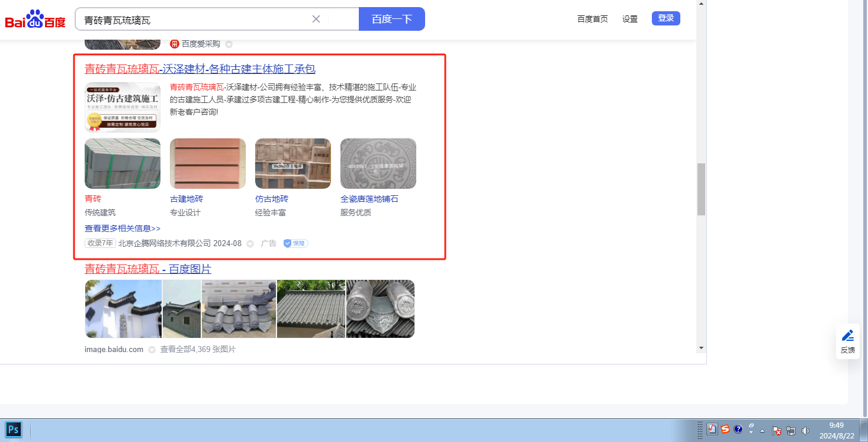Click the 经验丰富 caption under 仿古地砖

(x=271, y=212)
